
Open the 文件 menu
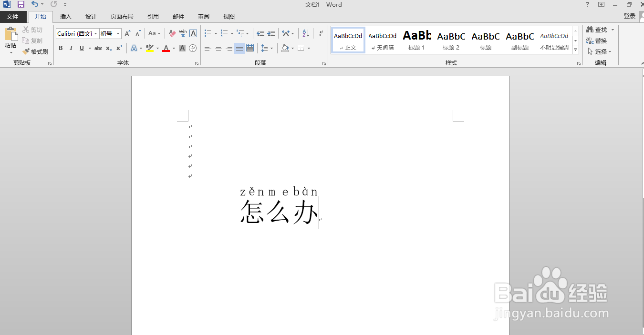pyautogui.click(x=13, y=16)
